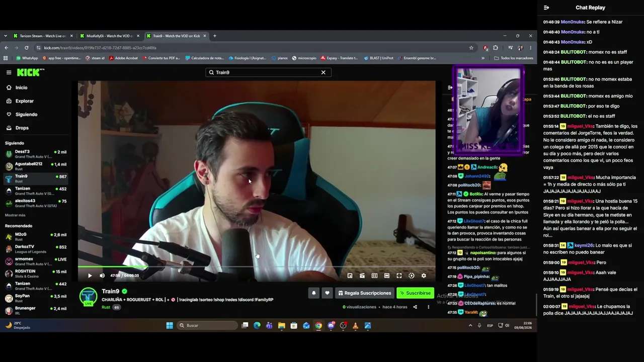Click the taskbar Buscar search box

coord(207,325)
